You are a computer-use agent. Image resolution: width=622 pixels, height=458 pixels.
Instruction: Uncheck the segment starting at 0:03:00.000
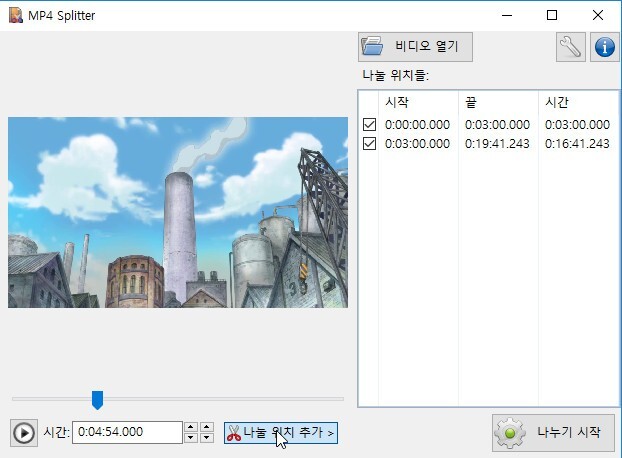coord(369,144)
